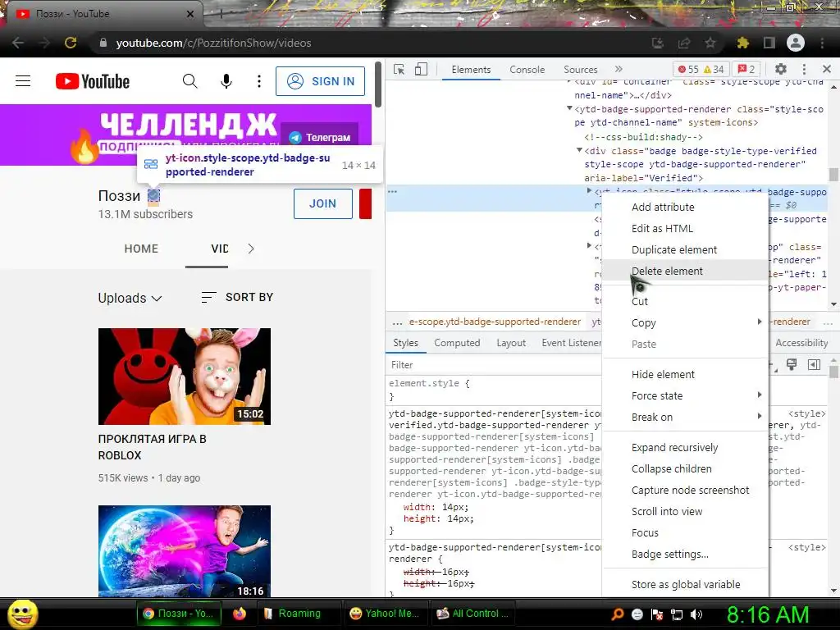840x630 pixels.
Task: Click the address bar URL
Action: click(x=213, y=43)
